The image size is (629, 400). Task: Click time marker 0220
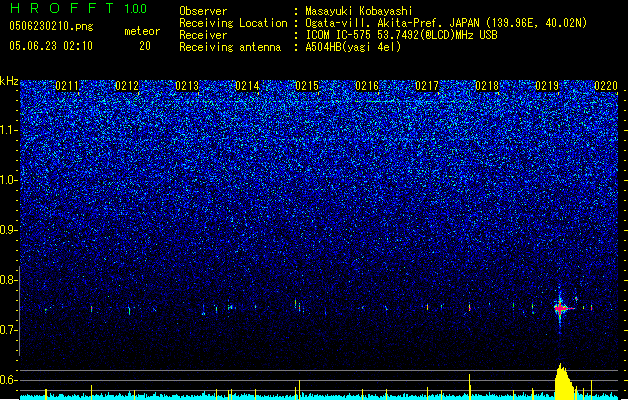click(x=606, y=86)
